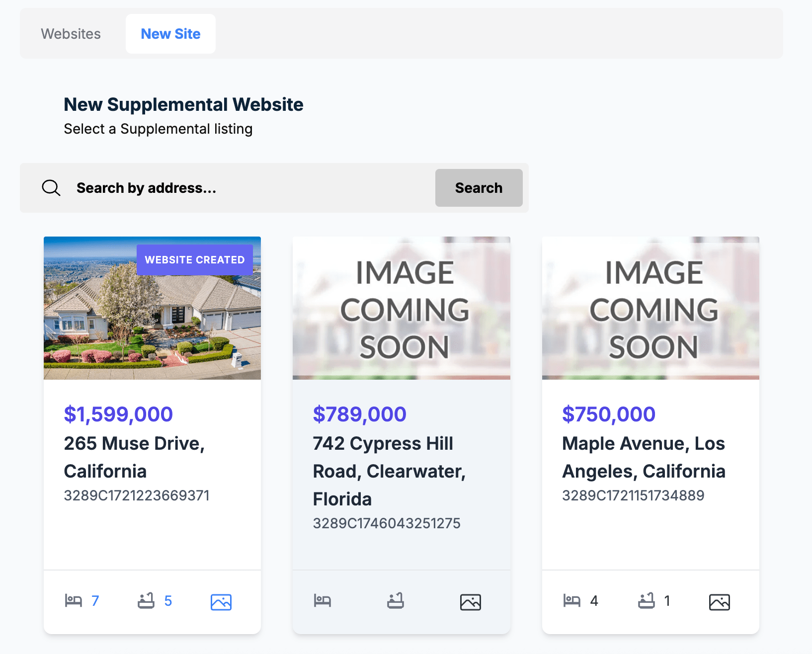The height and width of the screenshot is (654, 812).
Task: Click the magnifying glass search icon
Action: 51,188
